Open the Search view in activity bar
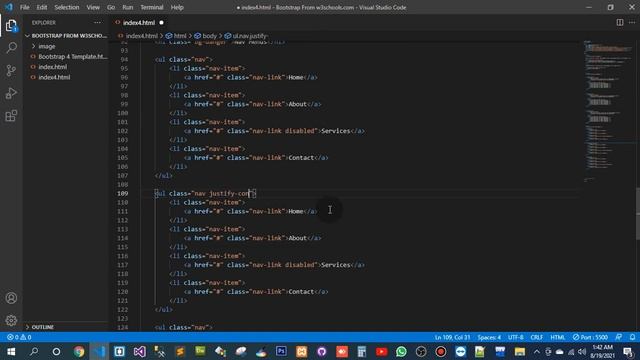 (x=11, y=48)
